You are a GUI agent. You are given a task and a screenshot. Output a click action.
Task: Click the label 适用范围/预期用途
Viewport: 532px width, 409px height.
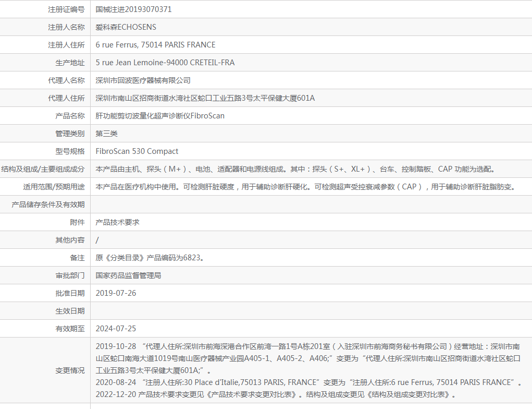(x=54, y=186)
